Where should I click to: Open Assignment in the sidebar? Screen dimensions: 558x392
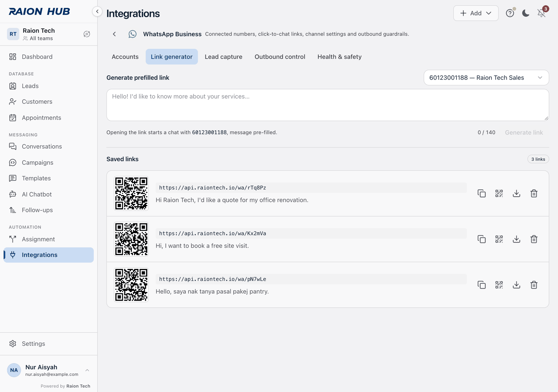(x=48, y=239)
